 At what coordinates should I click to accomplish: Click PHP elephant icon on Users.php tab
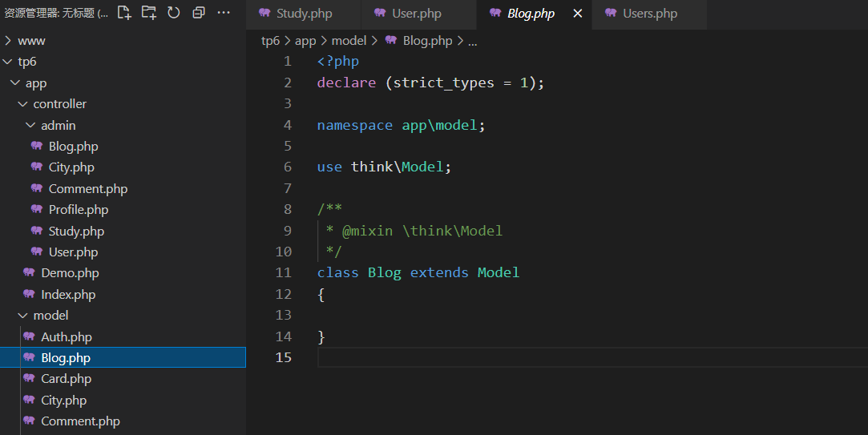click(611, 13)
